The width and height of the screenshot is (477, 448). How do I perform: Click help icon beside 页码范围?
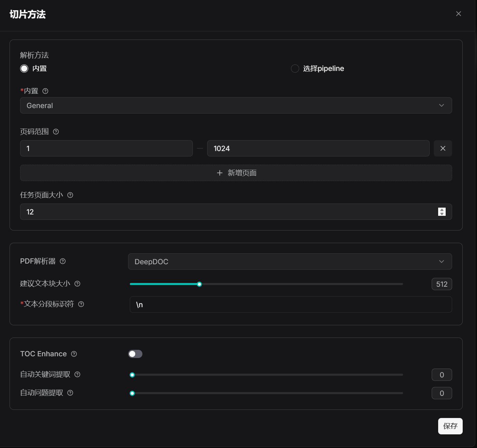tap(56, 132)
